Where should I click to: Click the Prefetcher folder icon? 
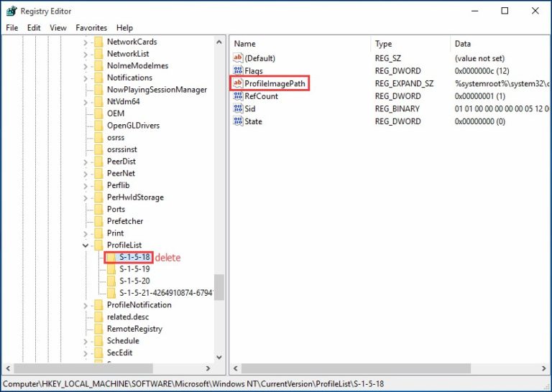click(98, 221)
